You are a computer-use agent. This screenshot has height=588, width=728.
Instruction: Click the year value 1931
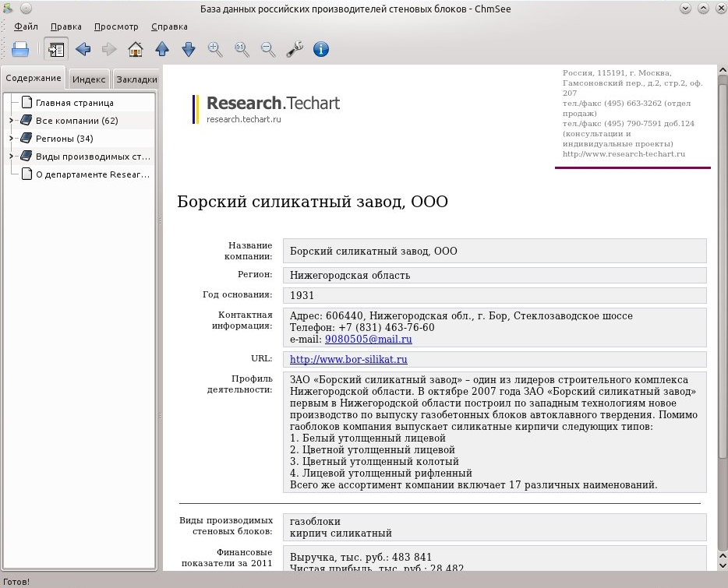coord(302,295)
